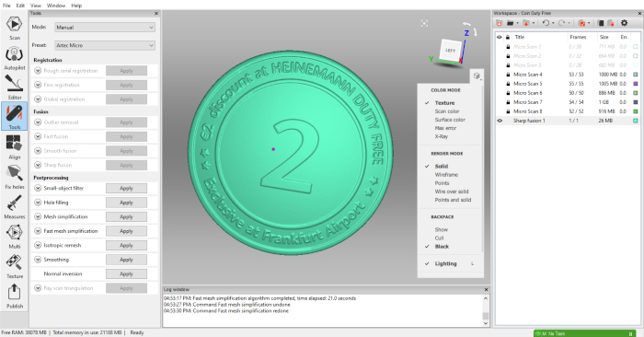Toggle the eye column header in Workspace
This screenshot has width=644, height=337.
click(x=500, y=37)
